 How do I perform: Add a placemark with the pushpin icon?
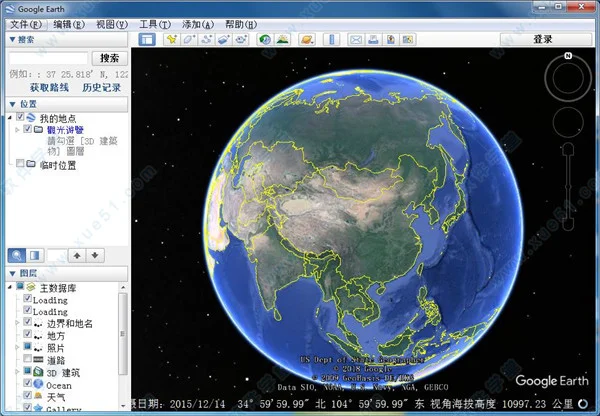pyautogui.click(x=172, y=39)
